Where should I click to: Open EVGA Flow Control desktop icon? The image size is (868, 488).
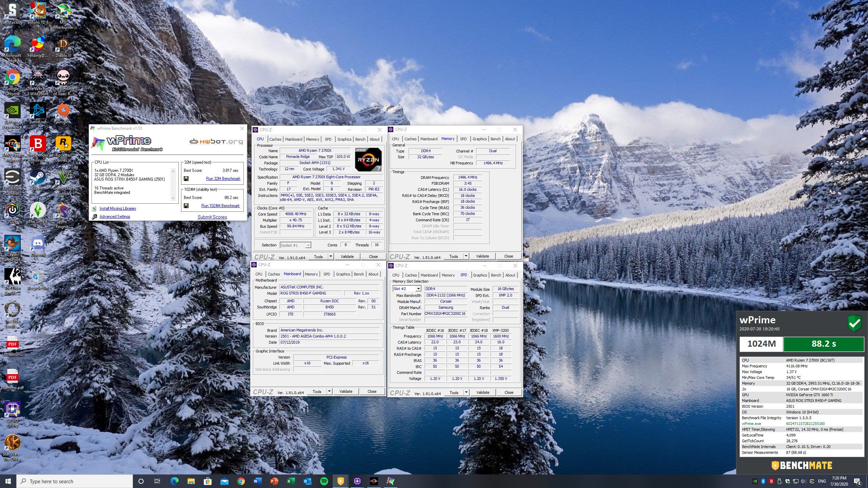(12, 182)
